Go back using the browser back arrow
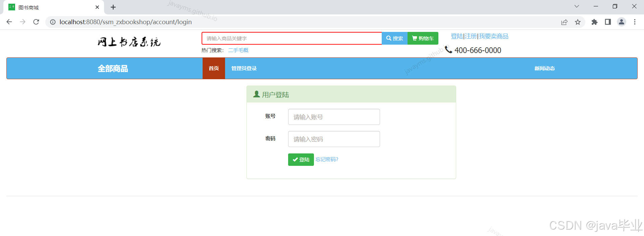Viewport: 644px width, 236px height. (x=9, y=22)
